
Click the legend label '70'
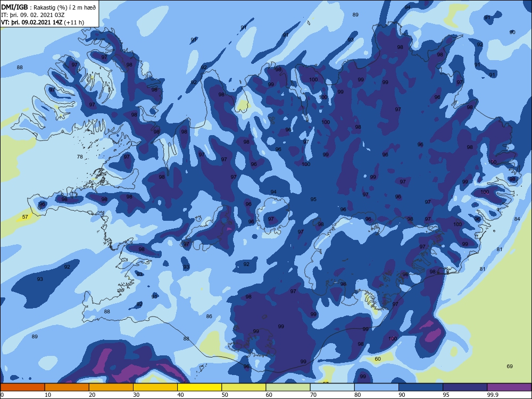point(313,395)
